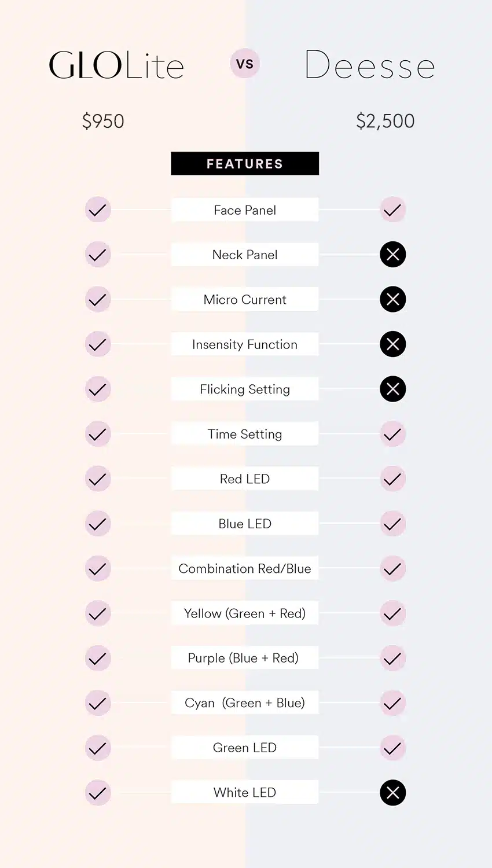Click the Deesse brand title
492x868 pixels.
tap(370, 65)
